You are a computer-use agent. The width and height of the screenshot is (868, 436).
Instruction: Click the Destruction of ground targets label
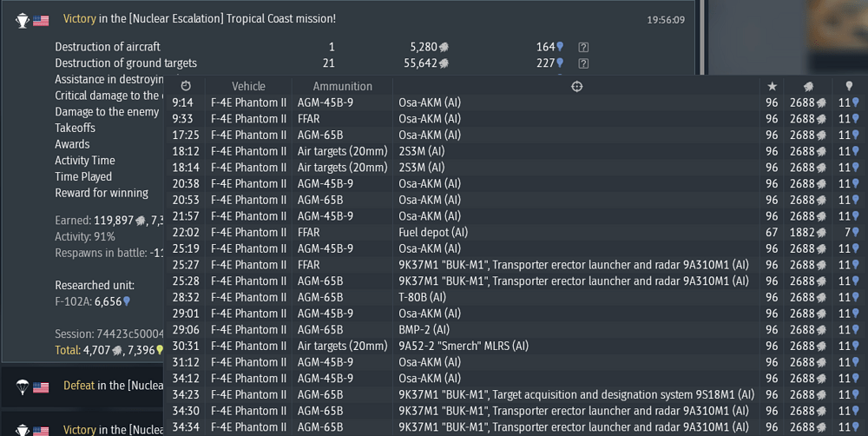[x=126, y=63]
